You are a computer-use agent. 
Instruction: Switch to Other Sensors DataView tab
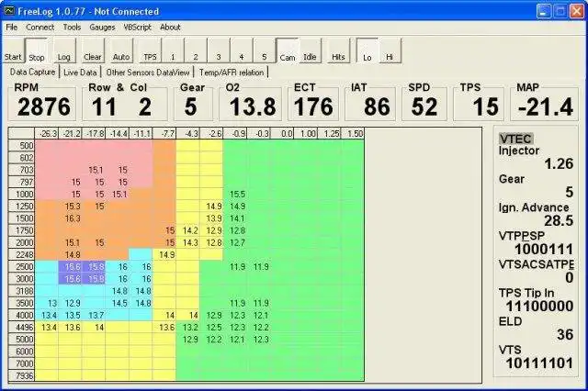(x=148, y=73)
